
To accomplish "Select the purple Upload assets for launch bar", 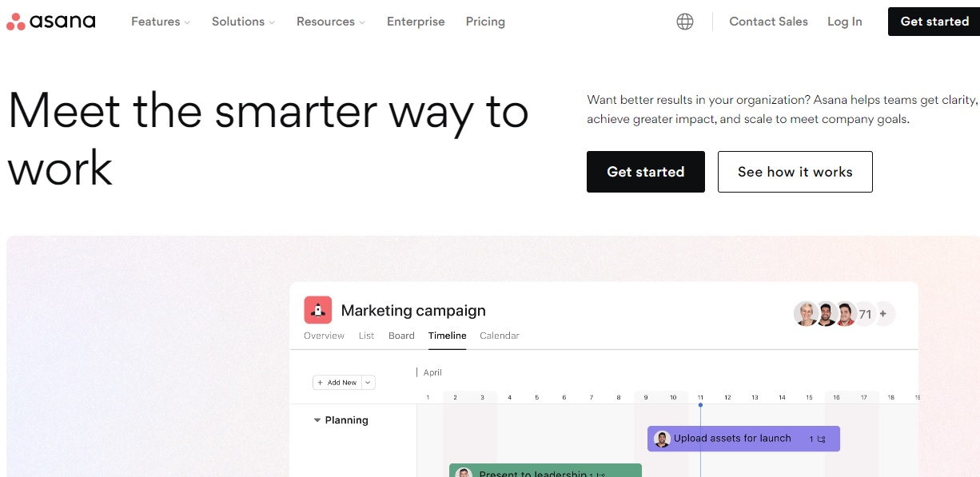I will tap(743, 439).
